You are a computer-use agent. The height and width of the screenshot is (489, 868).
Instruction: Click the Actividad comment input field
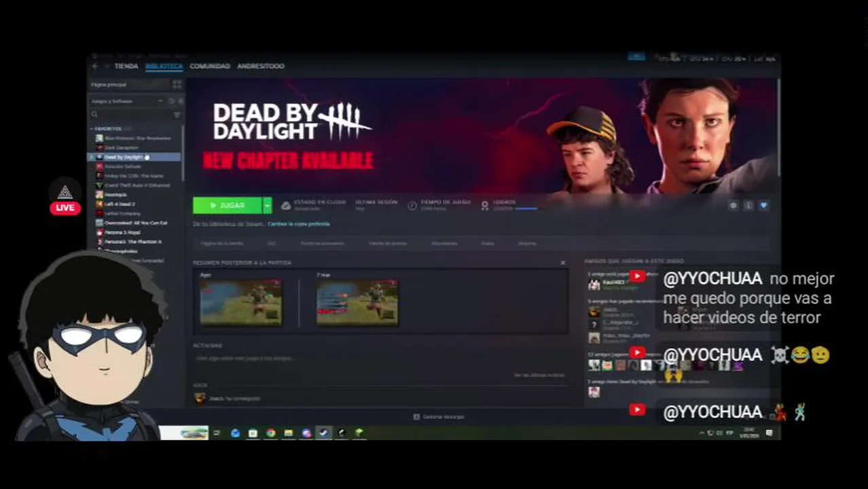pyautogui.click(x=380, y=358)
